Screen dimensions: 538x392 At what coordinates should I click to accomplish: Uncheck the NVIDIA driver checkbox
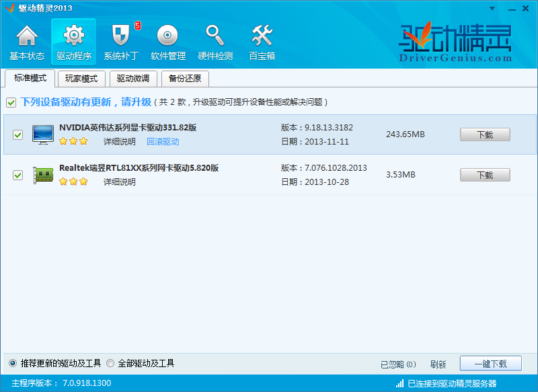point(18,134)
